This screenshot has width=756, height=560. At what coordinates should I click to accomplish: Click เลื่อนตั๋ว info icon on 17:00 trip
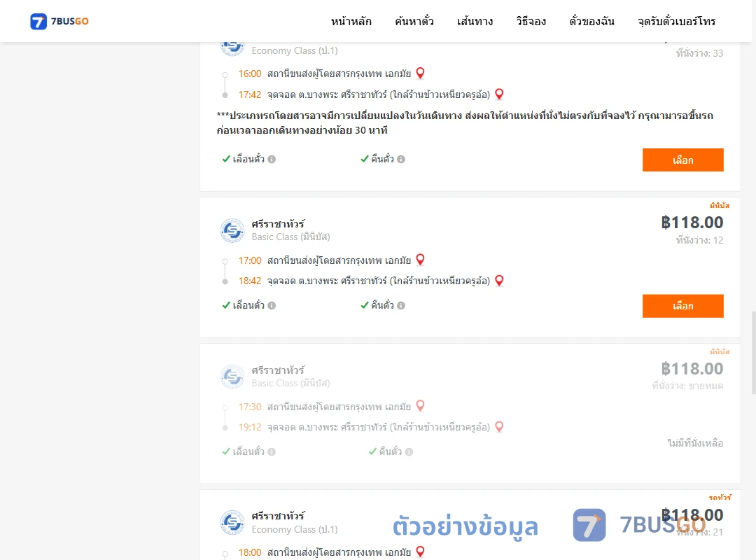pyautogui.click(x=272, y=305)
